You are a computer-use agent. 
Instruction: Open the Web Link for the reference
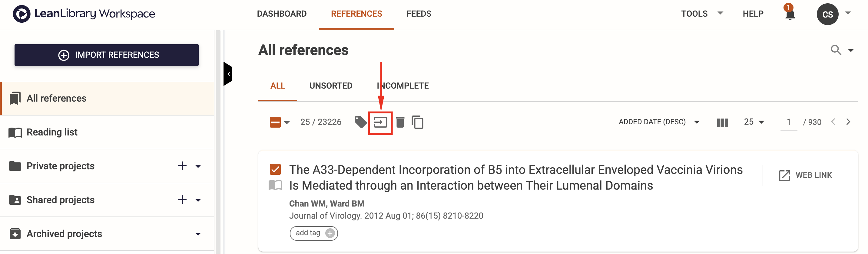pyautogui.click(x=805, y=175)
